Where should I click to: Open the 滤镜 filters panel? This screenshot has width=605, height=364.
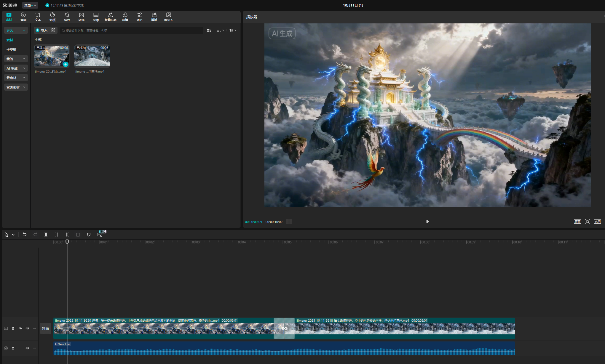[125, 17]
